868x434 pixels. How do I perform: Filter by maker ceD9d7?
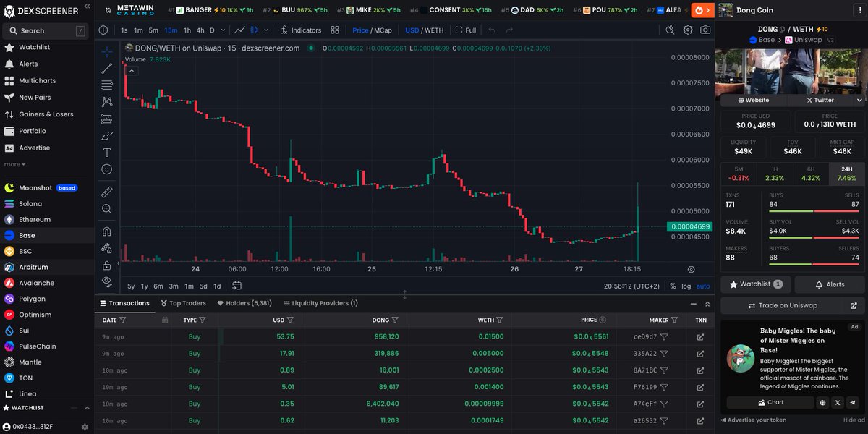click(664, 337)
